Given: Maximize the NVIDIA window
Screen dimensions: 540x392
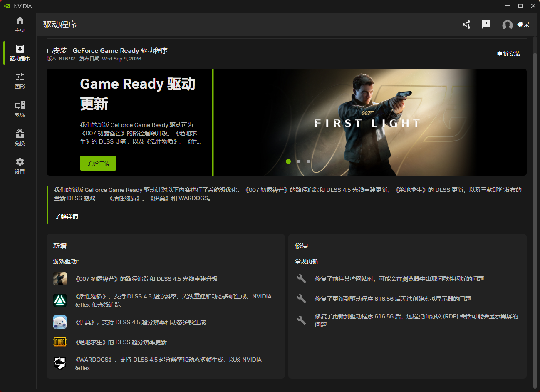Looking at the screenshot, I should pyautogui.click(x=520, y=6).
